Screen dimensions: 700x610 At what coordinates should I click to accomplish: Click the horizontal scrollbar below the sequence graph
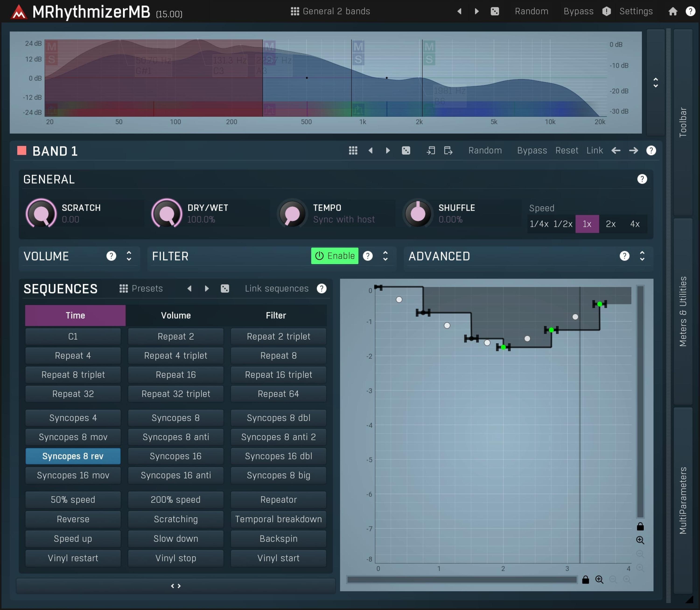pos(461,579)
